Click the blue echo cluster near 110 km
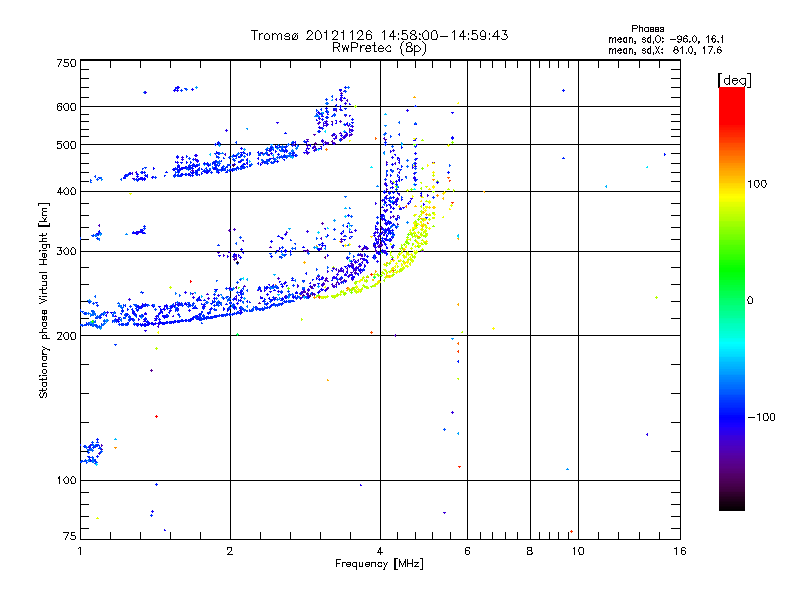This screenshot has height=600, width=800. (x=92, y=452)
